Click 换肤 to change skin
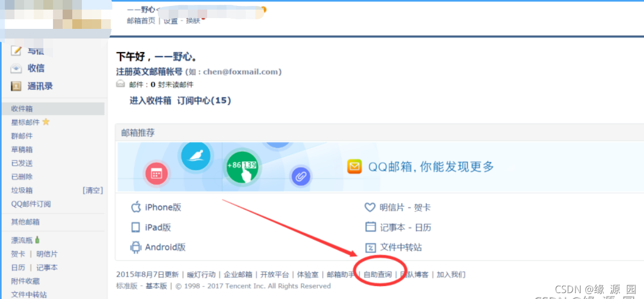Image resolution: width=644 pixels, height=299 pixels. (193, 21)
